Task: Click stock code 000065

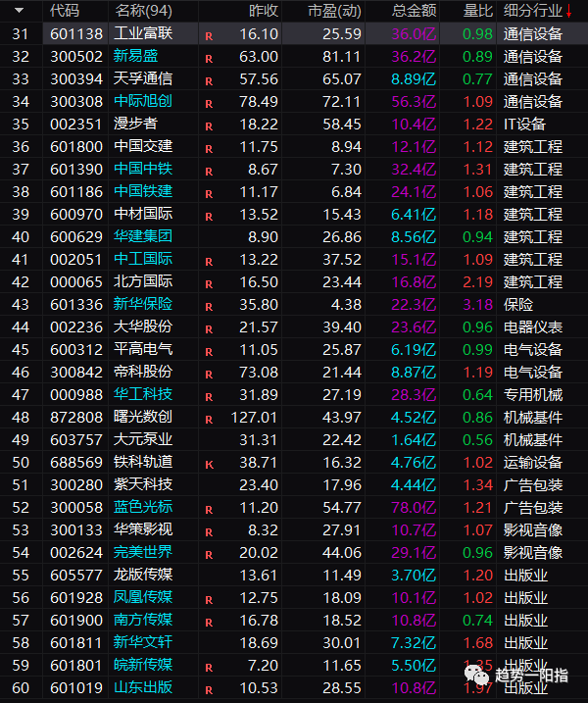Action: pos(76,282)
